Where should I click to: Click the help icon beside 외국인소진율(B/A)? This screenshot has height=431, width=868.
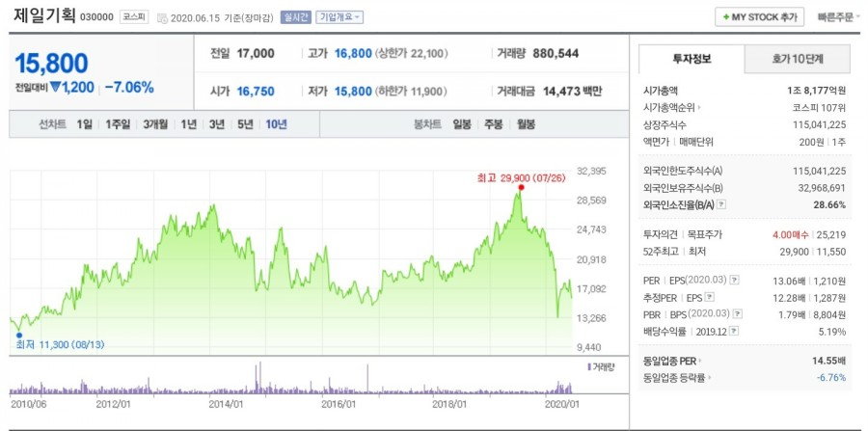tap(721, 204)
